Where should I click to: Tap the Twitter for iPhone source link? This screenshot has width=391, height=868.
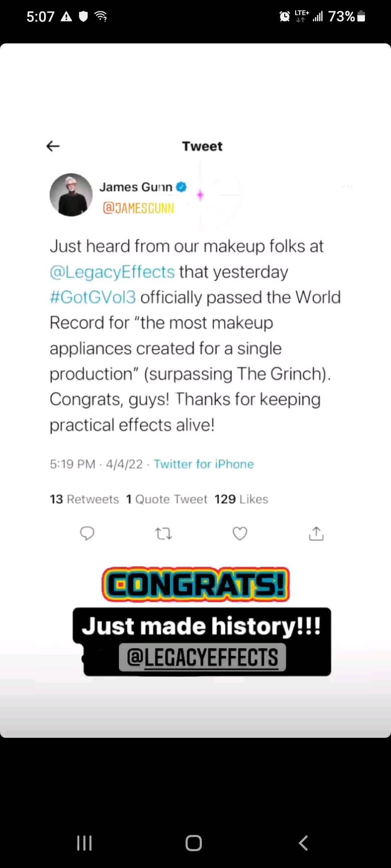pyautogui.click(x=204, y=464)
